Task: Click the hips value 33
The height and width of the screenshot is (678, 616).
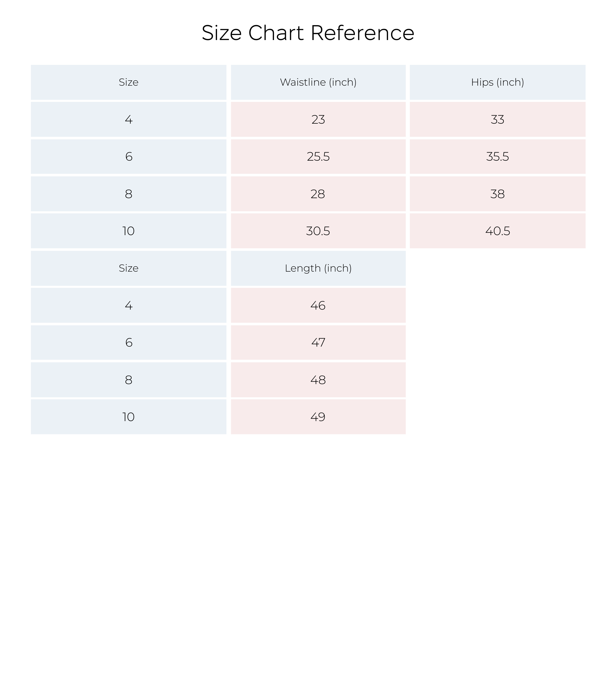Action: (498, 119)
